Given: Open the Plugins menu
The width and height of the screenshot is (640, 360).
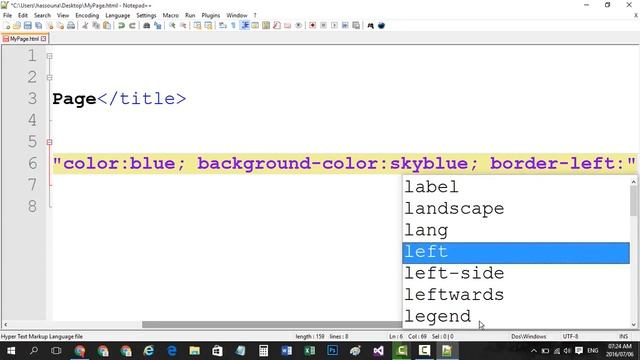Looking at the screenshot, I should pos(211,15).
